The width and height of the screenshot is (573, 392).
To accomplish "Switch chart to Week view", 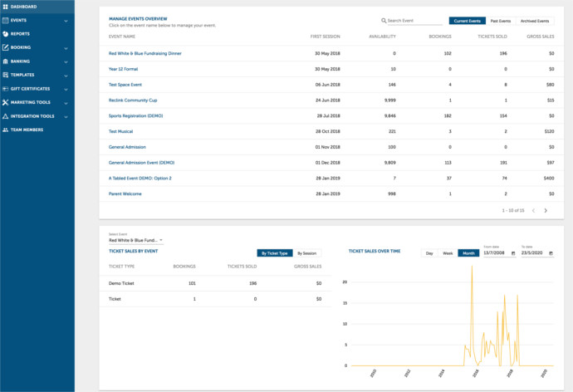I will (448, 252).
